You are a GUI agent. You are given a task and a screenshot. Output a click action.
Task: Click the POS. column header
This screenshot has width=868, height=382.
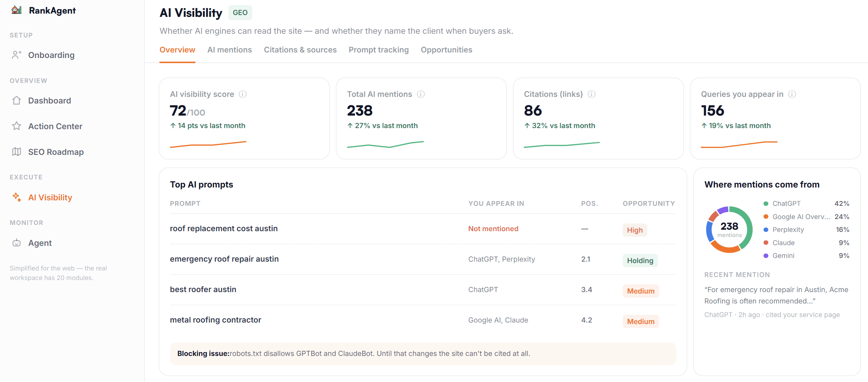[589, 204]
